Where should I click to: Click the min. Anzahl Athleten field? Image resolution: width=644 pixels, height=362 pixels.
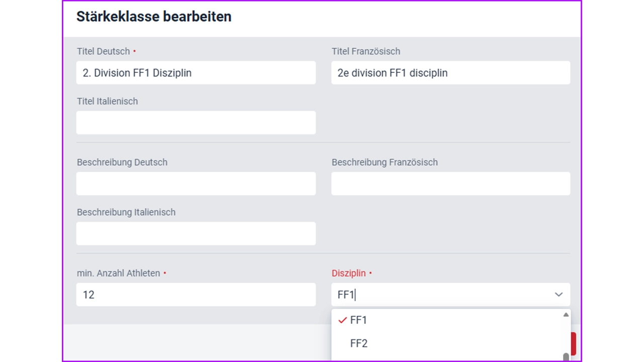pyautogui.click(x=196, y=295)
